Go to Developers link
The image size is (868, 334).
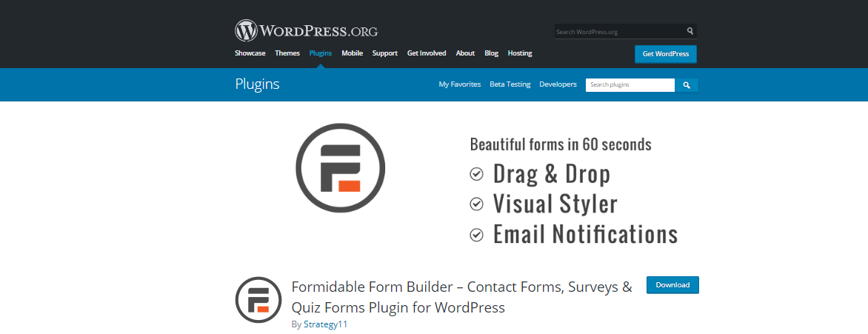pos(558,84)
